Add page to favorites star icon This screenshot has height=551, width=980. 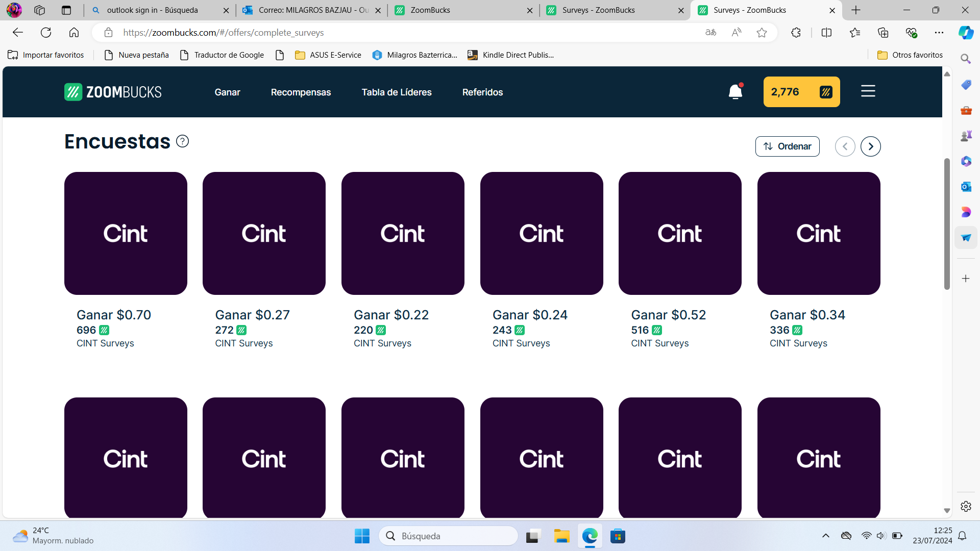coord(762,33)
